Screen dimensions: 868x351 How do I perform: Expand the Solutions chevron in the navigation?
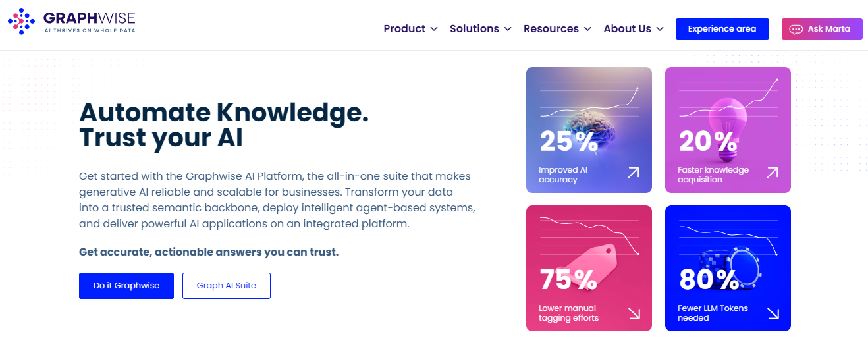(x=508, y=29)
